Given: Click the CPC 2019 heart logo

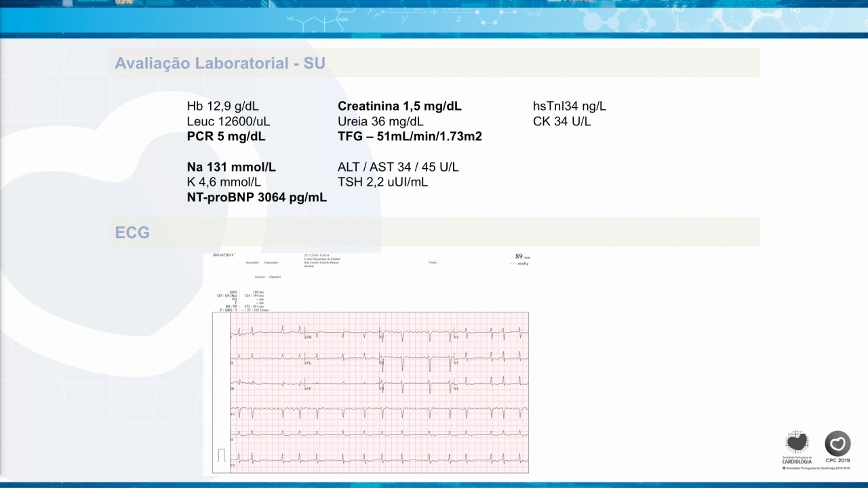Looking at the screenshot, I should 837,447.
